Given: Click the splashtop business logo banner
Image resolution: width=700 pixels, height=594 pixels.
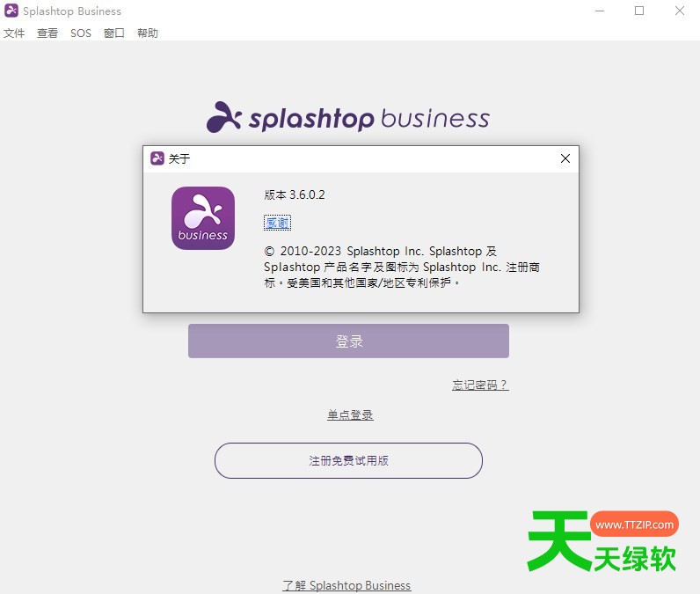Looking at the screenshot, I should [x=347, y=117].
